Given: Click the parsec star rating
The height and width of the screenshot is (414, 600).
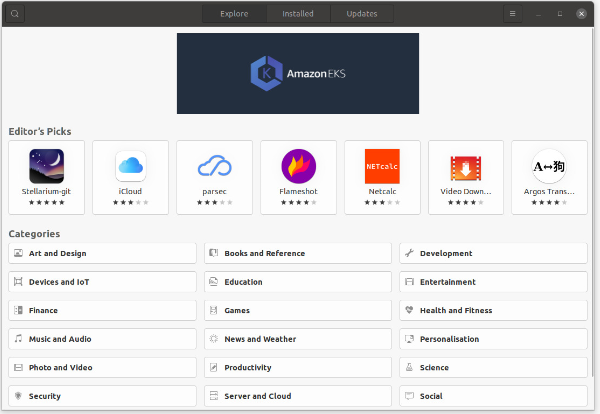Looking at the screenshot, I should tap(214, 202).
